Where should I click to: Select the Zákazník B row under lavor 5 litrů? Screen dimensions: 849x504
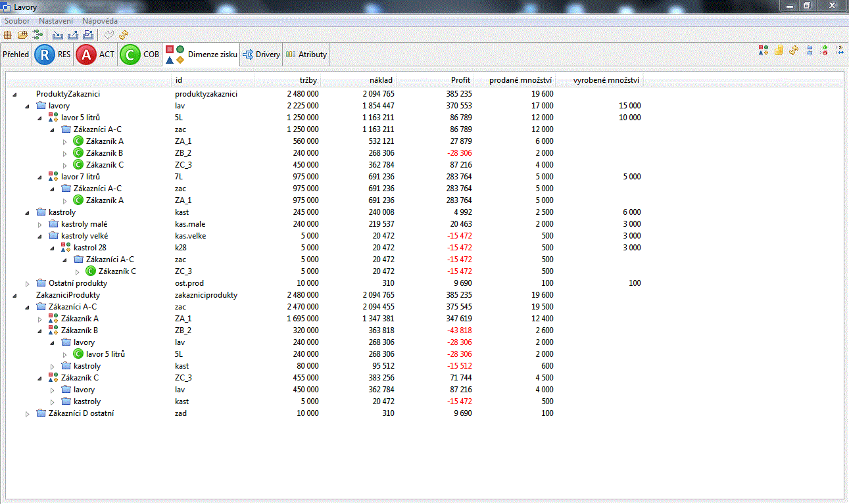[104, 153]
